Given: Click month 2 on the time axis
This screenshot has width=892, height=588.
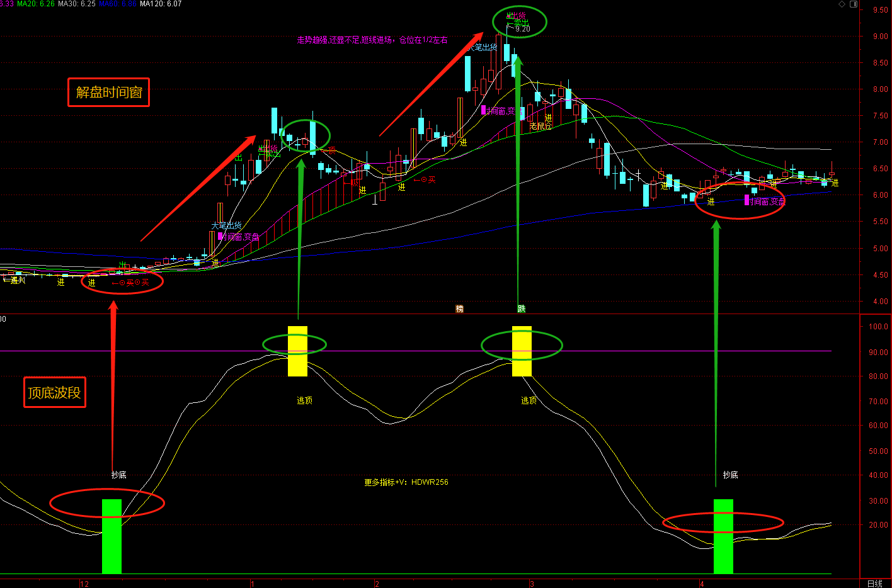Looking at the screenshot, I should tap(377, 584).
